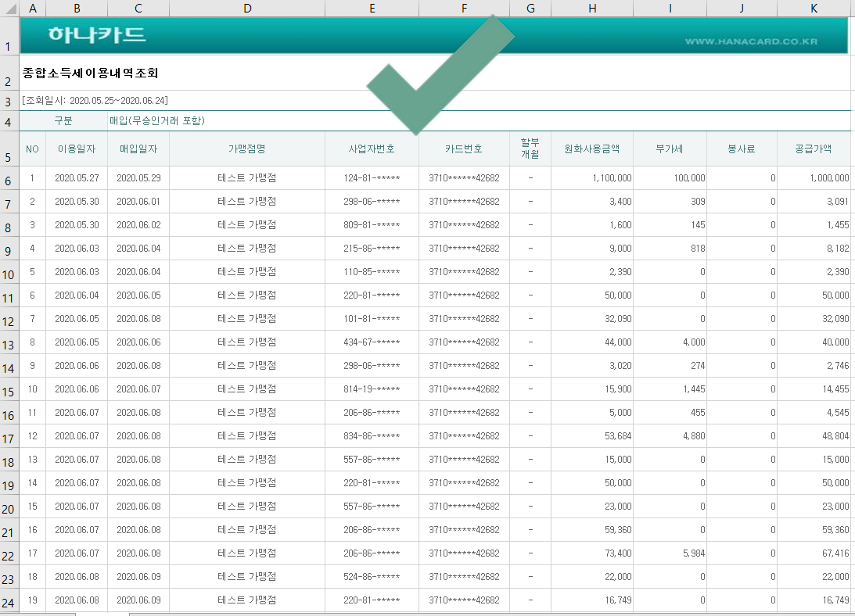This screenshot has width=855, height=616.
Task: Select amount cell 22,000
Action: click(591, 577)
